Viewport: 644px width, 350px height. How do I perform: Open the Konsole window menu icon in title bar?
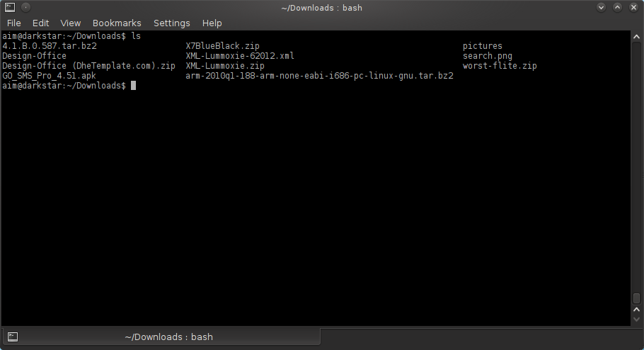8,7
